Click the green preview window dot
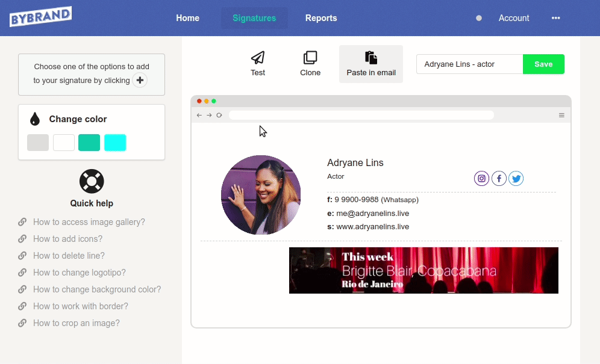The width and height of the screenshot is (600, 364). pos(214,101)
